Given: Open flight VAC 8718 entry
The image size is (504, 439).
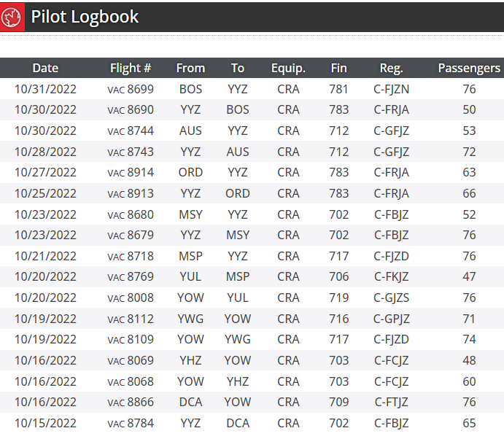Looking at the screenshot, I should [131, 257].
